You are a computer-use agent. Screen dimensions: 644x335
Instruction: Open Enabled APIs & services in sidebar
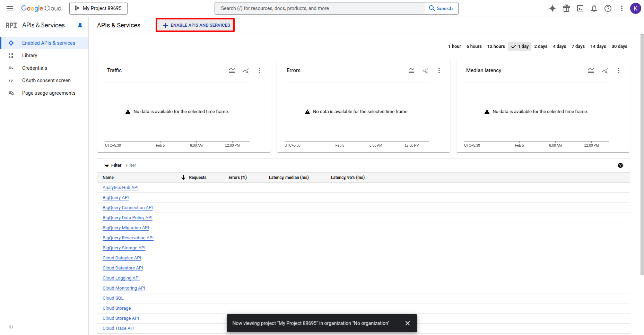[44, 43]
